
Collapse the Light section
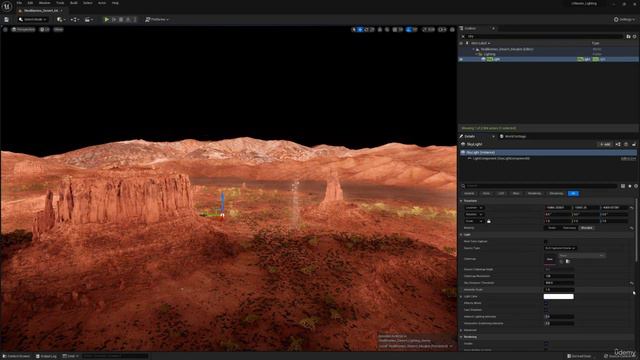click(461, 235)
